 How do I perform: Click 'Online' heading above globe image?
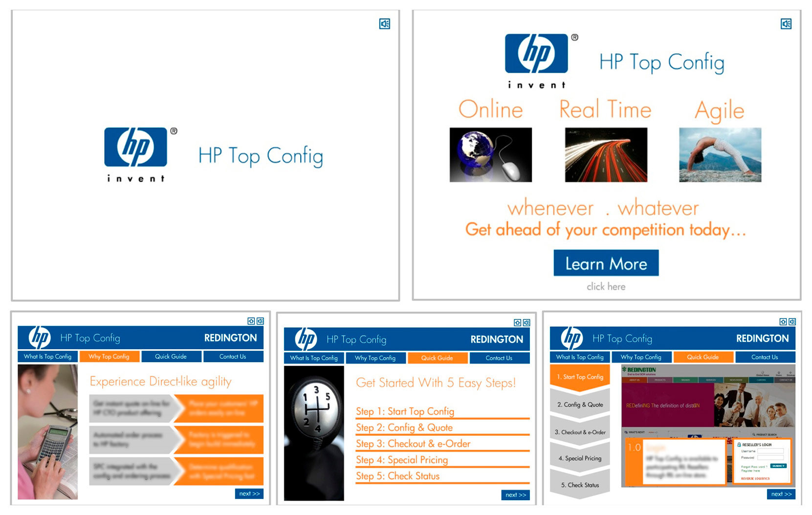[x=491, y=109]
